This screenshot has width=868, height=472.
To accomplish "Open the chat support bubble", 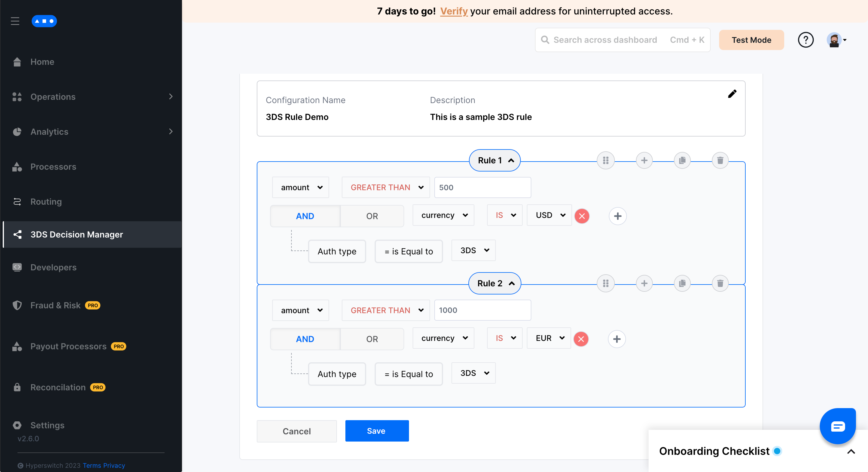I will pos(837,426).
